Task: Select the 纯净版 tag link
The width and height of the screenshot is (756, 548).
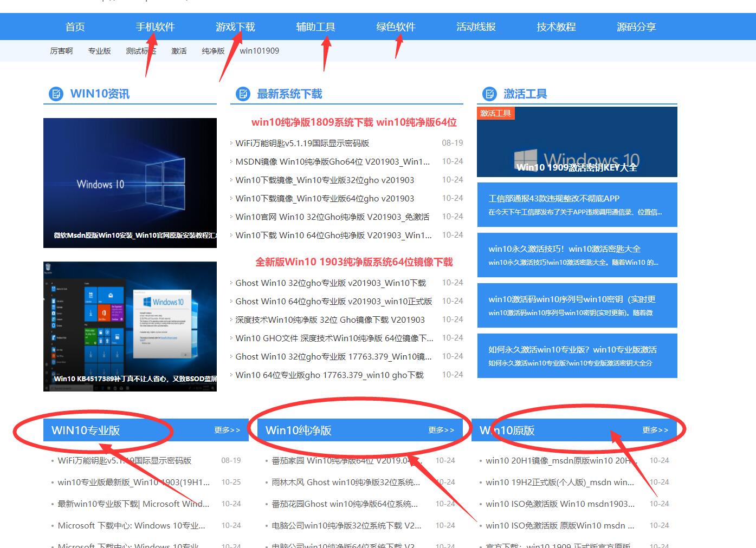Action: coord(213,51)
